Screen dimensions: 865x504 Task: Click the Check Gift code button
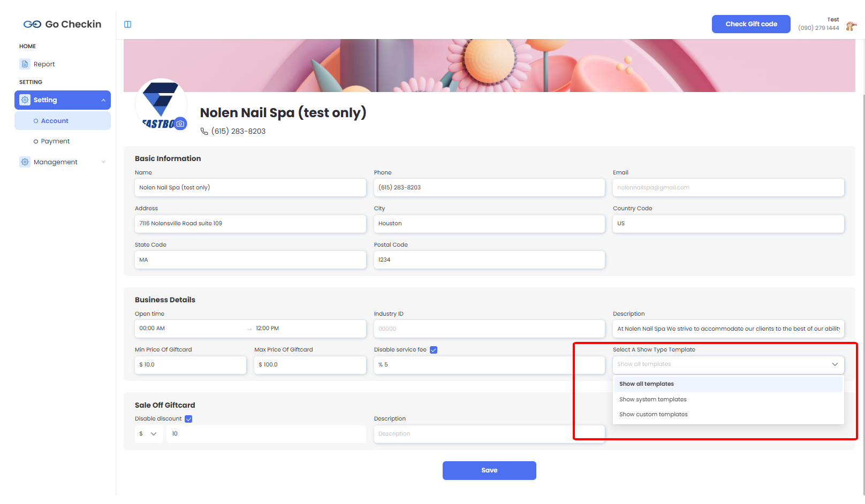(x=750, y=24)
